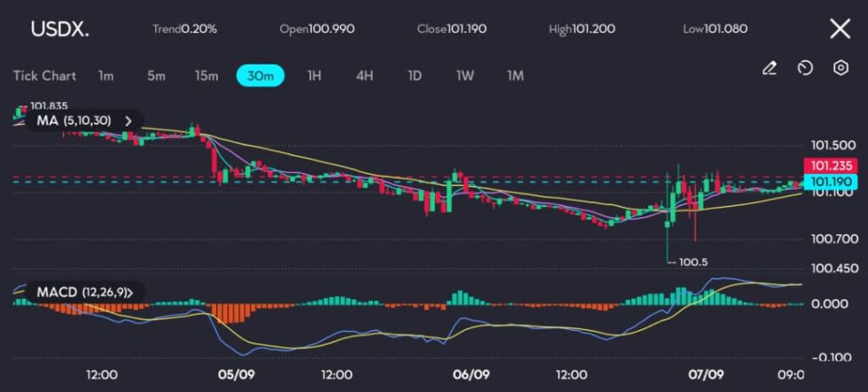868x392 pixels.
Task: Close the USDX chart panel
Action: tap(839, 30)
